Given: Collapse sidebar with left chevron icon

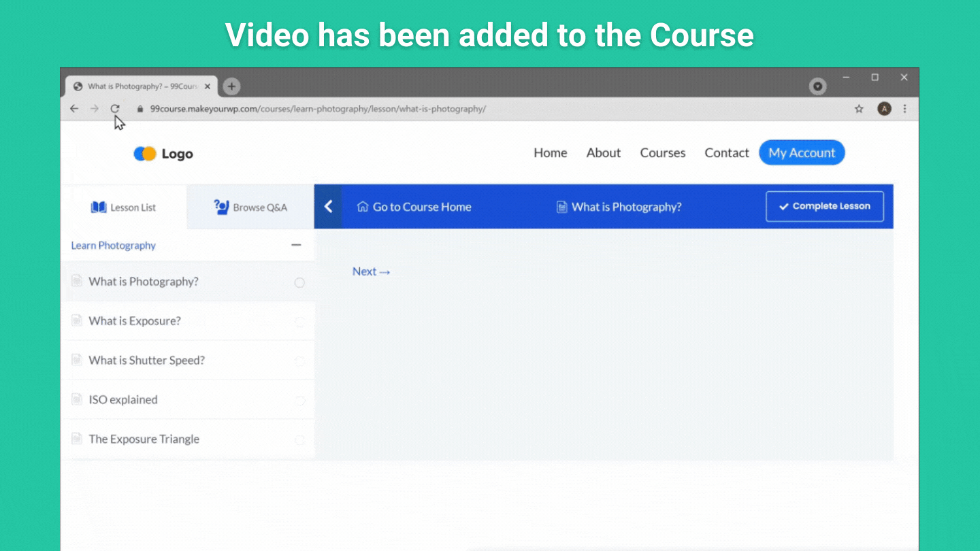Looking at the screenshot, I should [329, 207].
